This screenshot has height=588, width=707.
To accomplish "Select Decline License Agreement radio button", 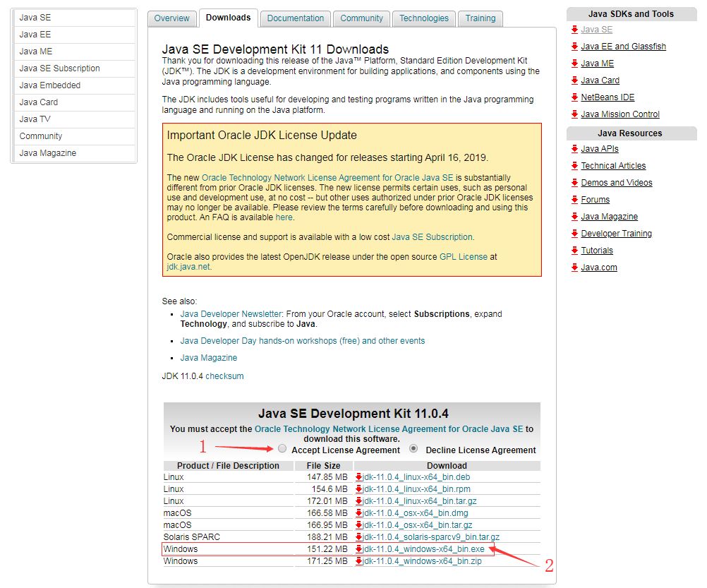I will (x=413, y=449).
